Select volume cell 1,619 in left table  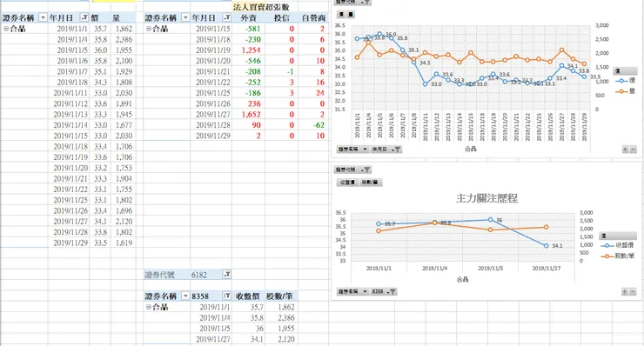click(x=124, y=243)
